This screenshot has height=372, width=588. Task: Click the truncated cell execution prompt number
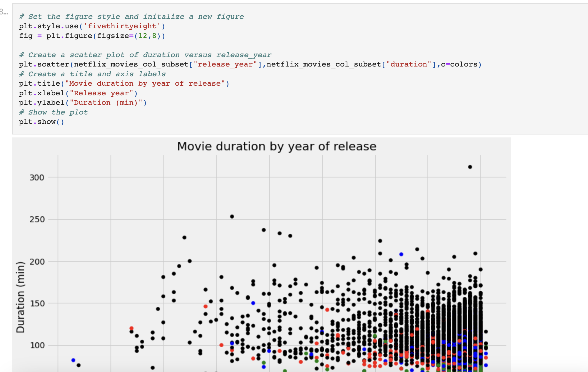[x=4, y=12]
